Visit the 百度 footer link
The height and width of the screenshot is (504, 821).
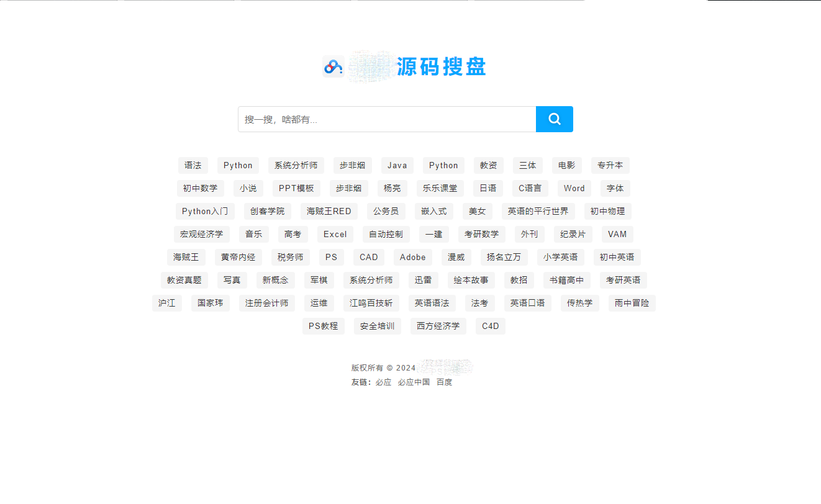pyautogui.click(x=445, y=382)
